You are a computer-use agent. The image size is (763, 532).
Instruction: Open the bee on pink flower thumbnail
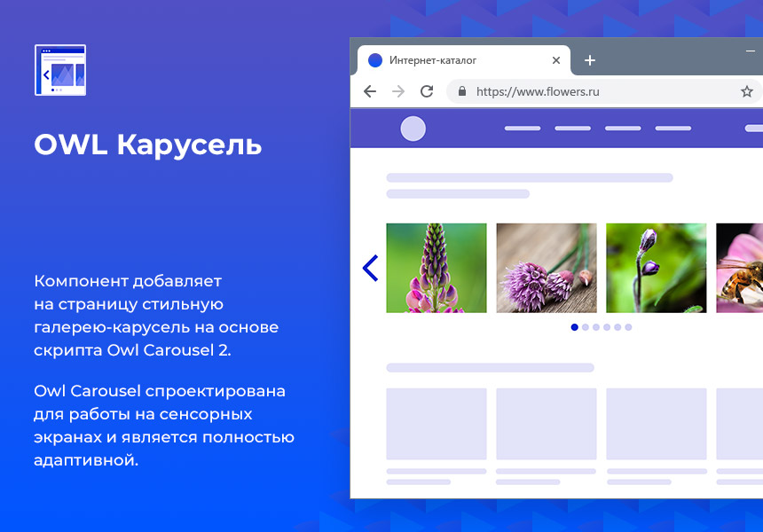pos(743,268)
